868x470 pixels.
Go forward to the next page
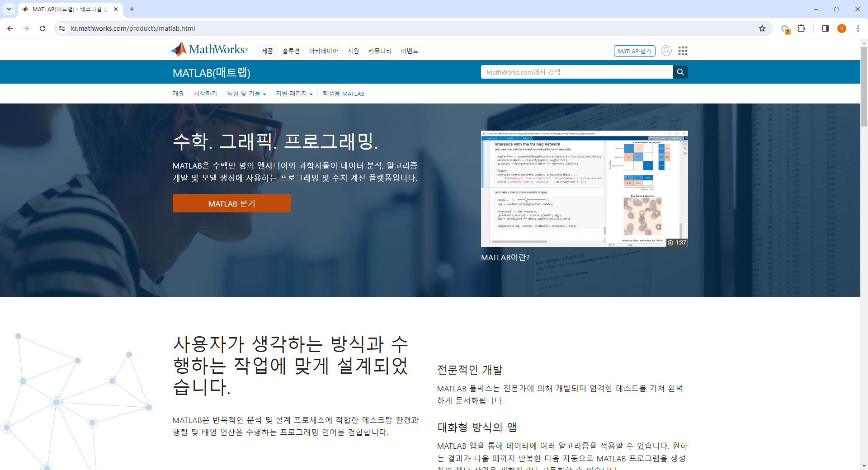coord(26,28)
